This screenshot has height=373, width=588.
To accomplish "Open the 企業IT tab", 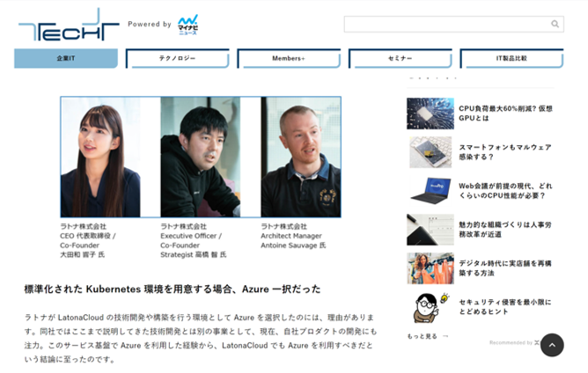I will [x=66, y=59].
